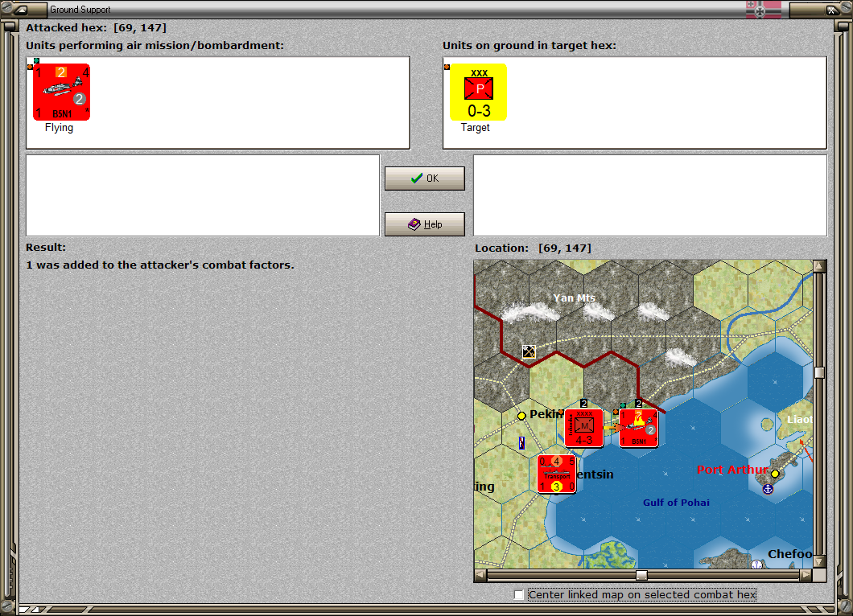Click the map's horizontal scrollbar right arrow
Screen dimensions: 853x616
806,575
